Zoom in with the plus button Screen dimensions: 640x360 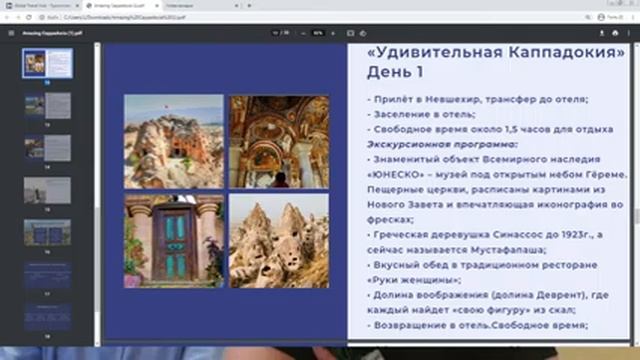click(333, 33)
